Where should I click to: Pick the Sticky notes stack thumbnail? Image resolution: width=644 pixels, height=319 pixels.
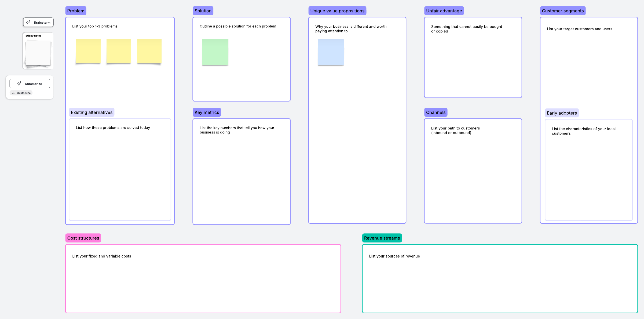[x=38, y=53]
